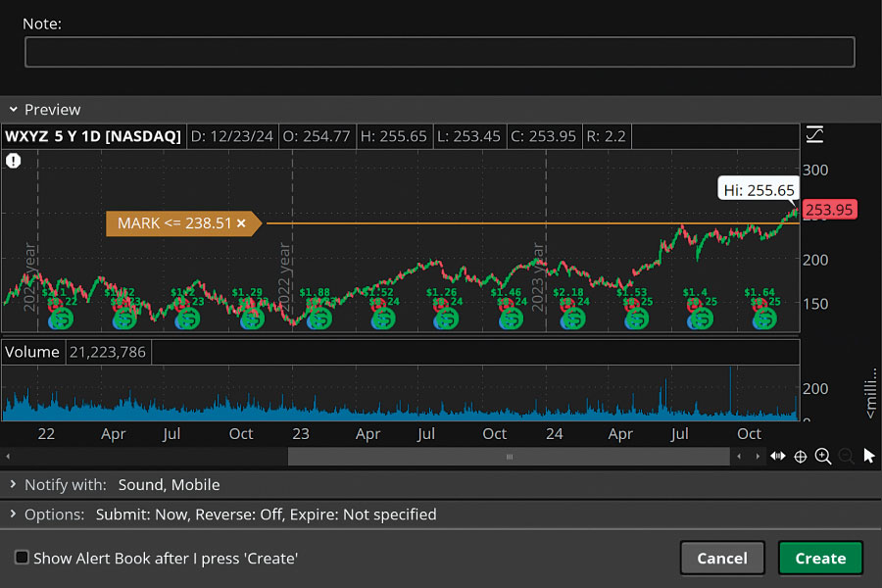The height and width of the screenshot is (588, 882).
Task: Expand the Options section
Action: point(14,514)
